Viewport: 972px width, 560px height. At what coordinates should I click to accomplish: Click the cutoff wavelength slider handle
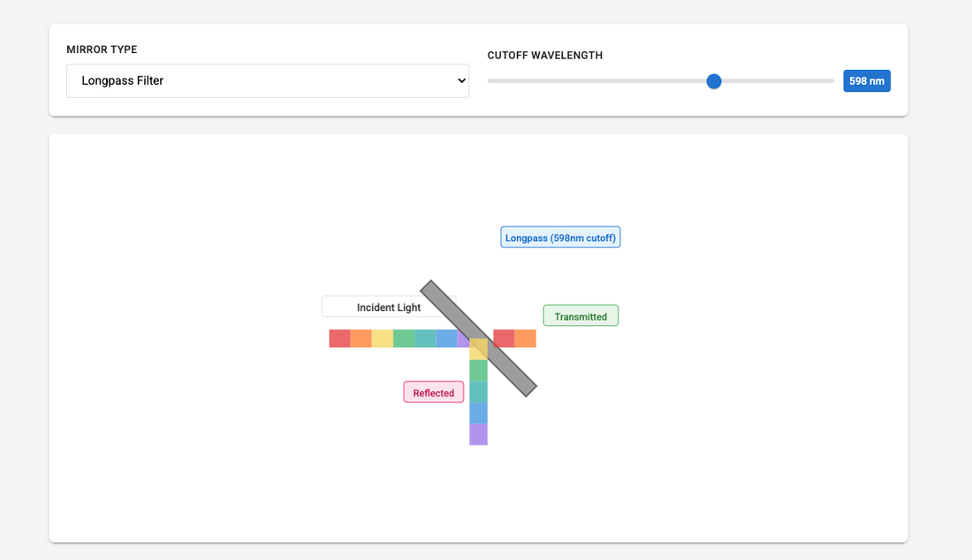tap(714, 81)
